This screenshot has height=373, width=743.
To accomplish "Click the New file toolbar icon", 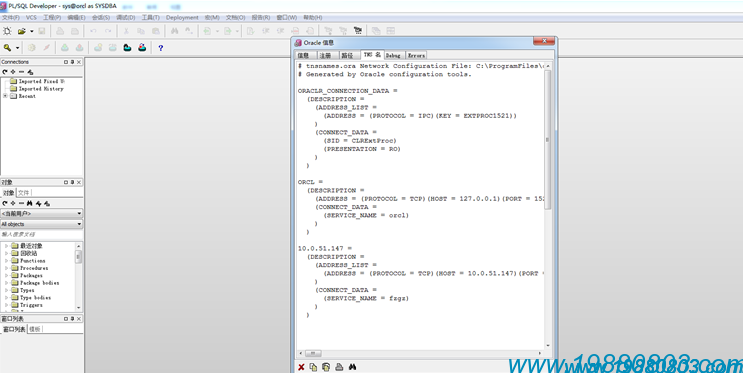I will (x=7, y=31).
